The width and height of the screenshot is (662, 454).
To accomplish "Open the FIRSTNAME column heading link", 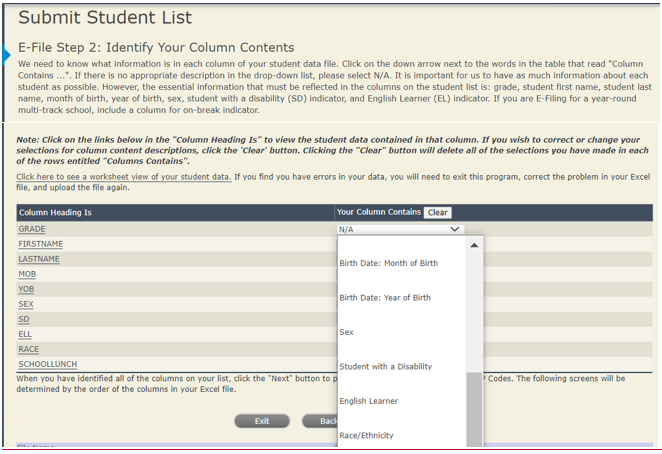I will click(x=40, y=244).
